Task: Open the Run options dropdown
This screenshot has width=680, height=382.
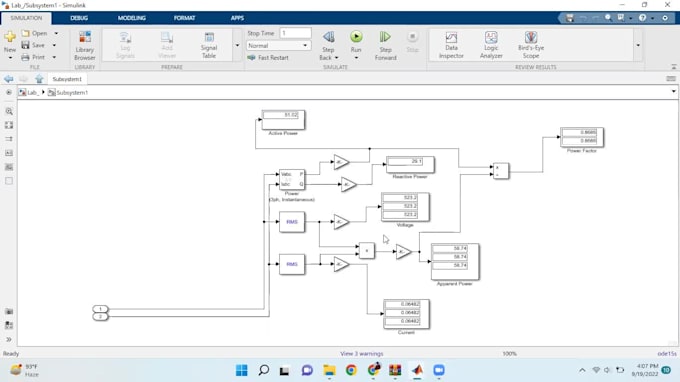Action: [356, 58]
